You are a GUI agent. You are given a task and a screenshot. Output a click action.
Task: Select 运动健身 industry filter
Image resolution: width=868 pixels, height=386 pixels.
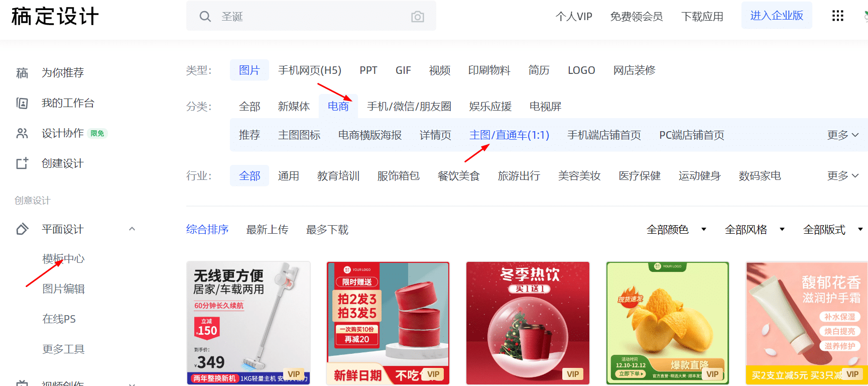700,176
